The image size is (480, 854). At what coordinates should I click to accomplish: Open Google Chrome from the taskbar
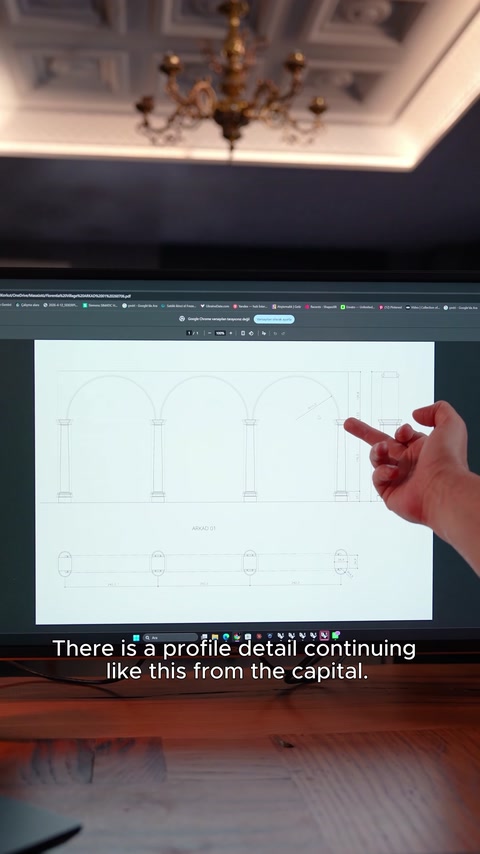[237, 637]
